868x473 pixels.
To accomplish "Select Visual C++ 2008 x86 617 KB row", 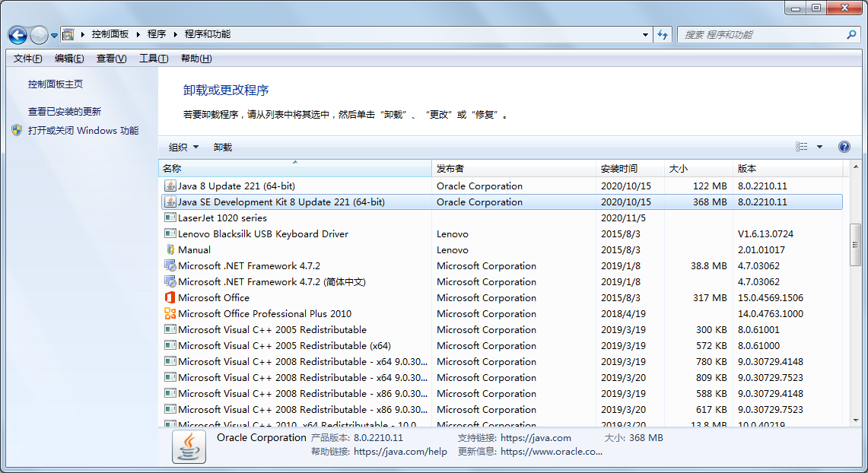I will [x=502, y=409].
